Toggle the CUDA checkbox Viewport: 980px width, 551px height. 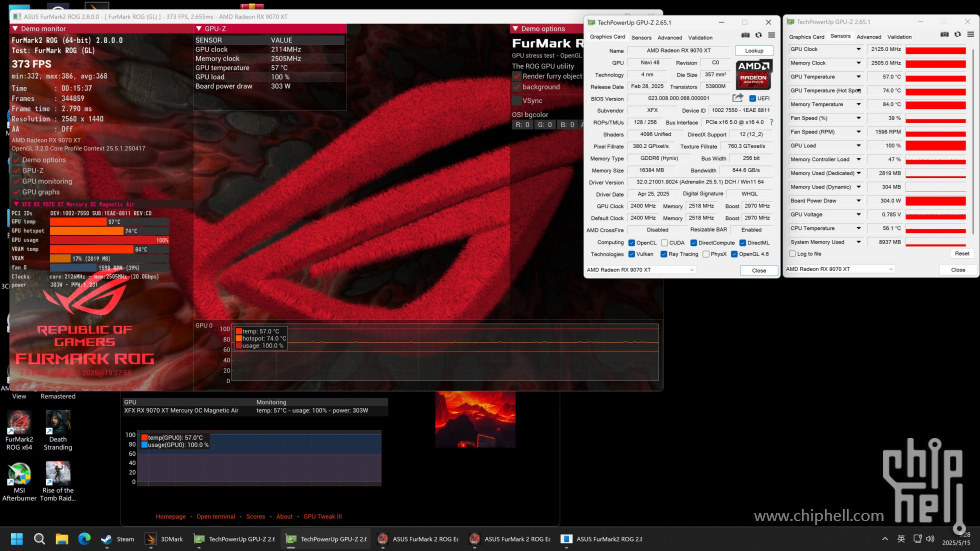[665, 243]
